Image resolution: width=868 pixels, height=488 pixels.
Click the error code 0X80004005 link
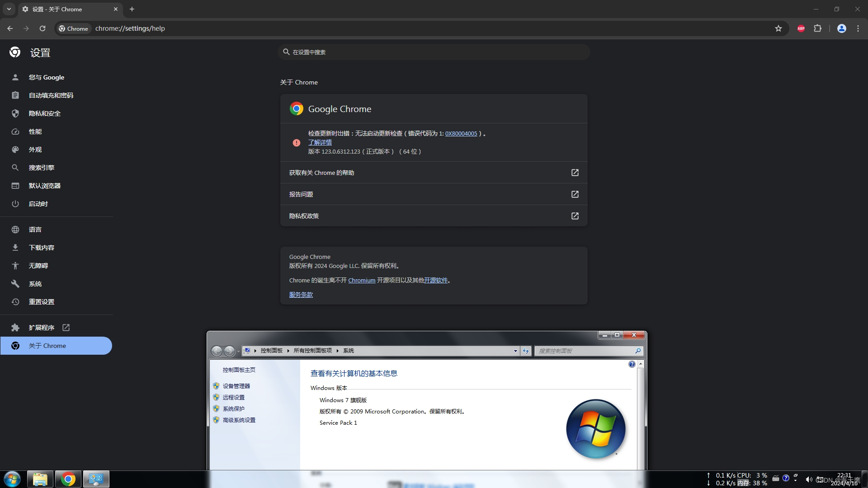(461, 134)
